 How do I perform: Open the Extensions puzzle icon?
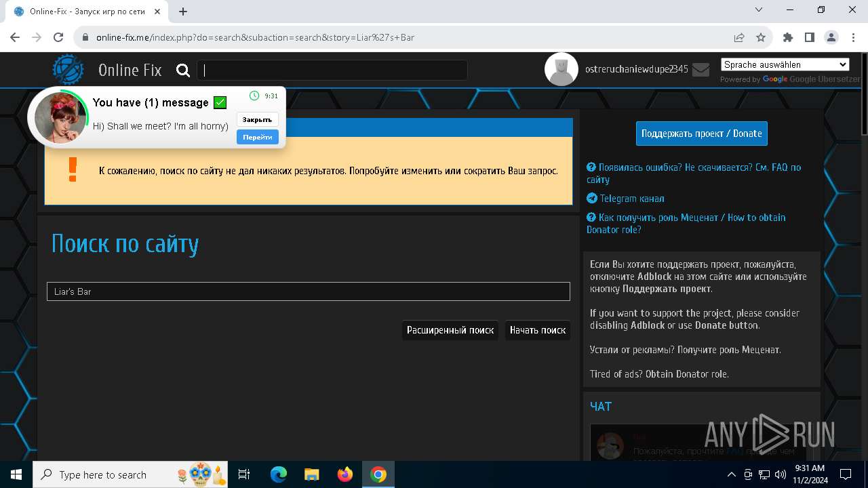click(788, 37)
